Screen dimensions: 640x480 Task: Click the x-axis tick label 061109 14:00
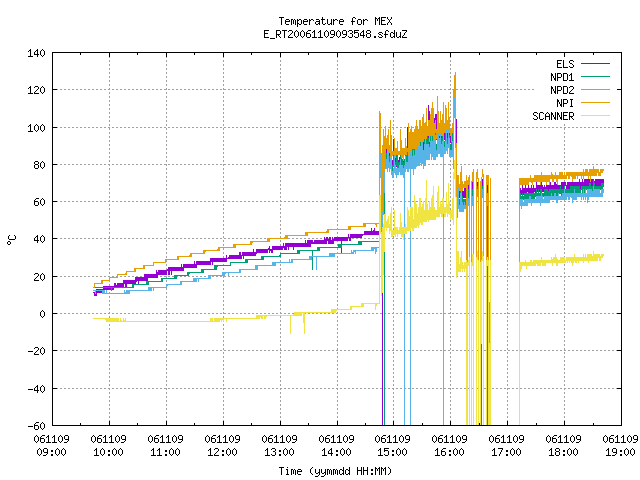[x=336, y=446]
